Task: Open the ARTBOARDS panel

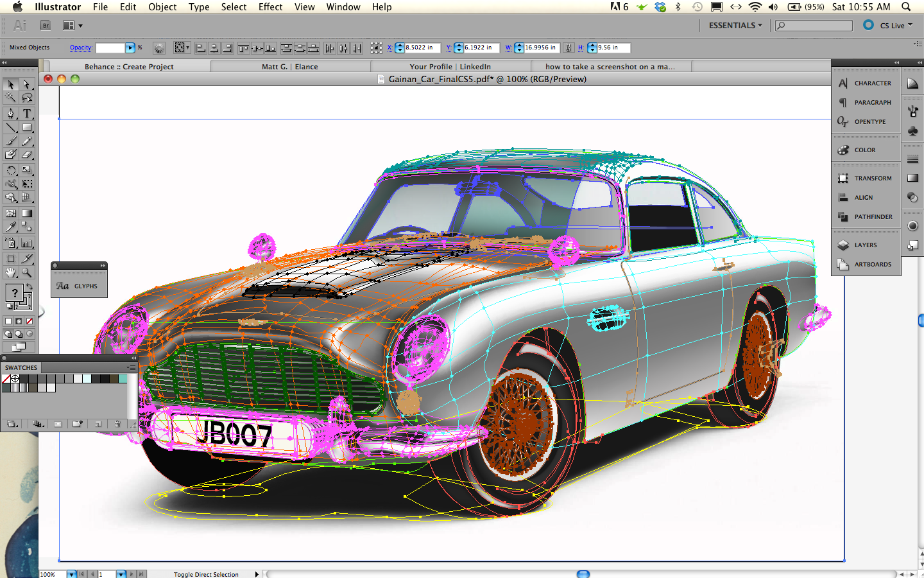Action: (865, 265)
